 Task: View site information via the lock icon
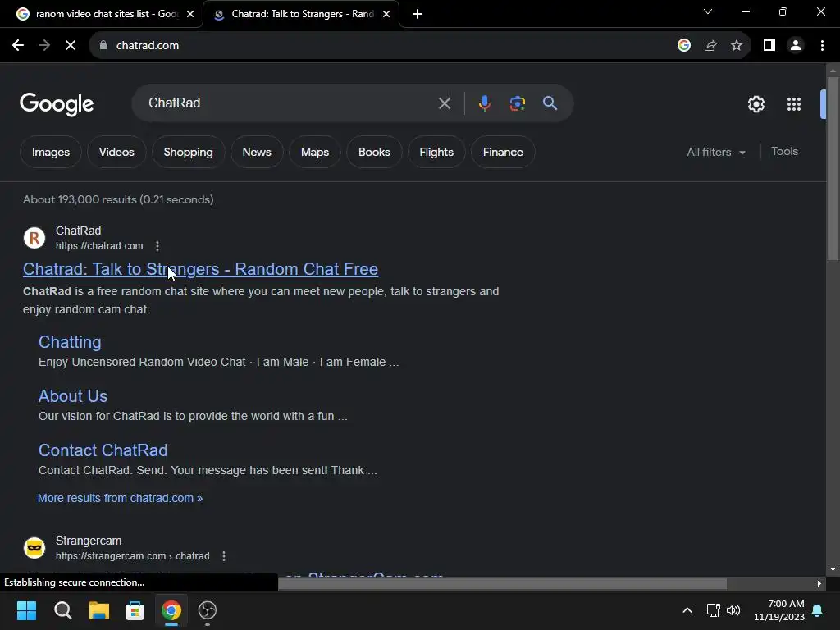click(x=103, y=46)
